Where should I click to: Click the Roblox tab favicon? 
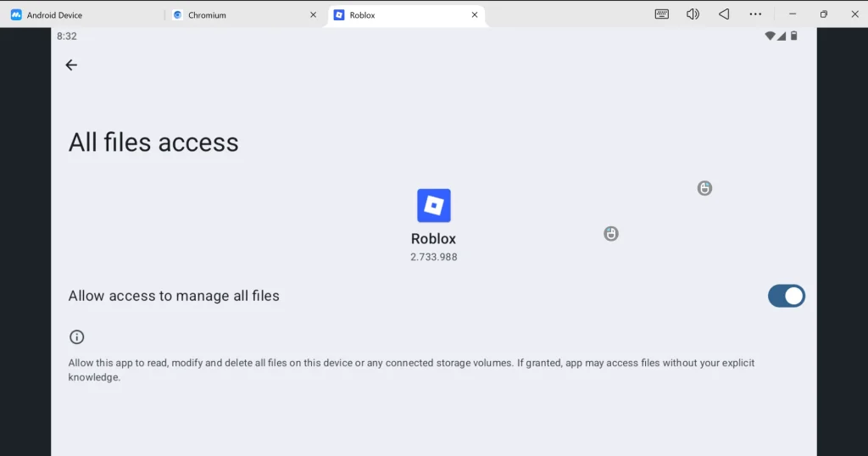coord(339,15)
